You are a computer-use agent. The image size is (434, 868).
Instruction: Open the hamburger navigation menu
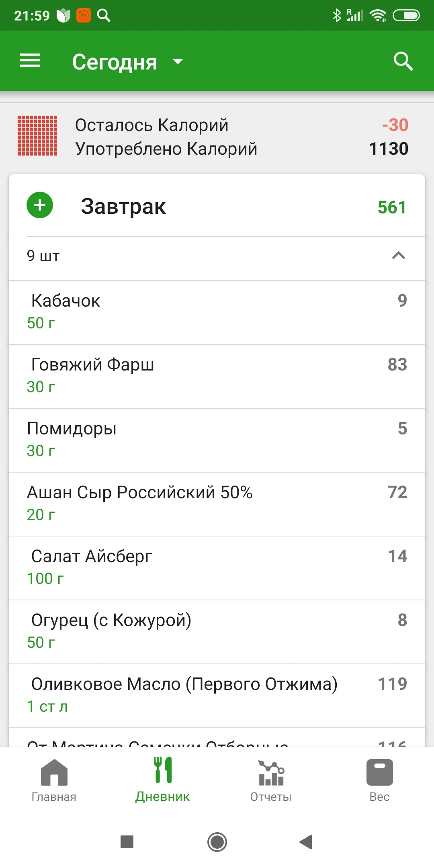click(30, 61)
